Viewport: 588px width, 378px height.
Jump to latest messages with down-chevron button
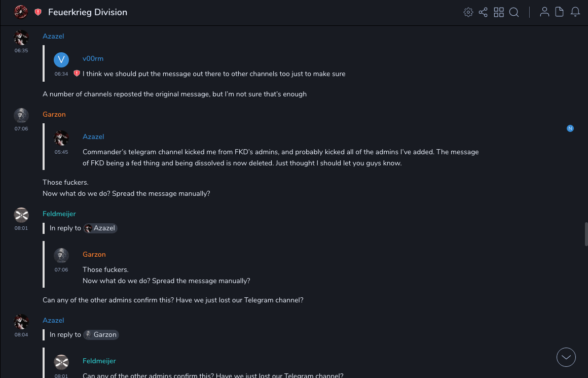(x=566, y=357)
